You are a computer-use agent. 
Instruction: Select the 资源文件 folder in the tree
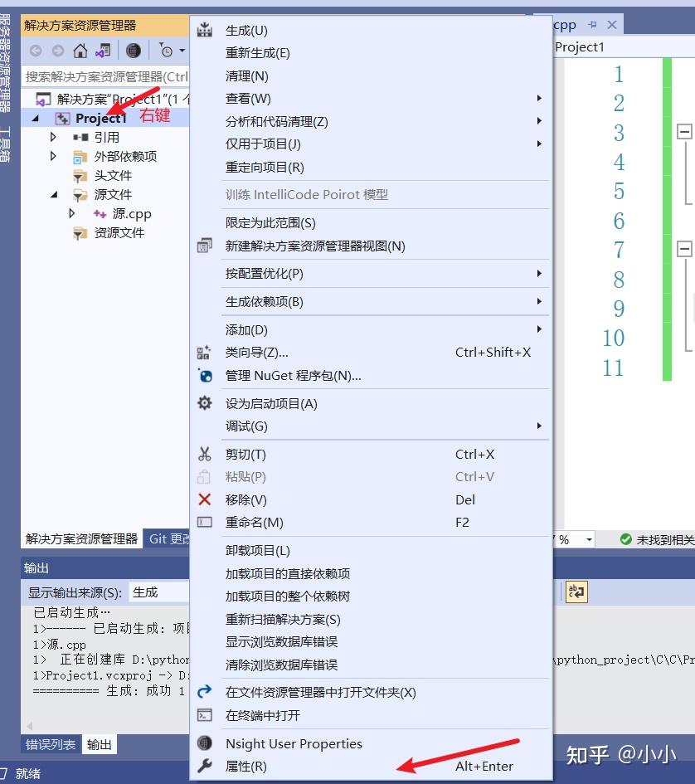click(119, 232)
